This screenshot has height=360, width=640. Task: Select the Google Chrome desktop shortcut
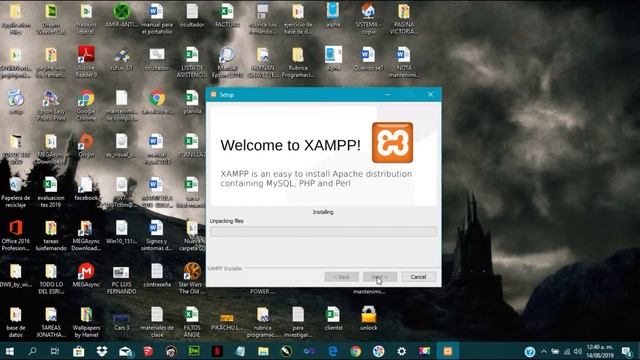(86, 105)
